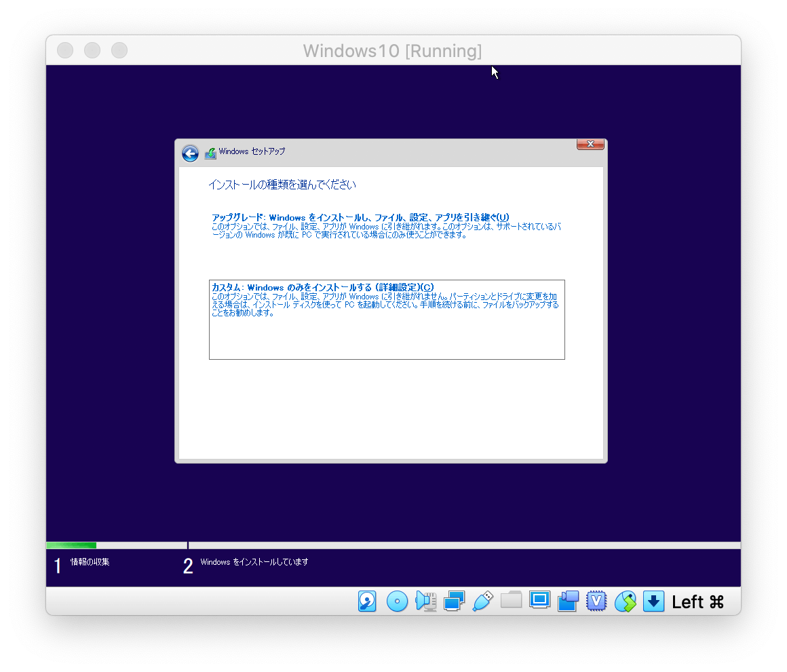The image size is (787, 672).
Task: Click the audio status icon
Action: click(x=425, y=601)
